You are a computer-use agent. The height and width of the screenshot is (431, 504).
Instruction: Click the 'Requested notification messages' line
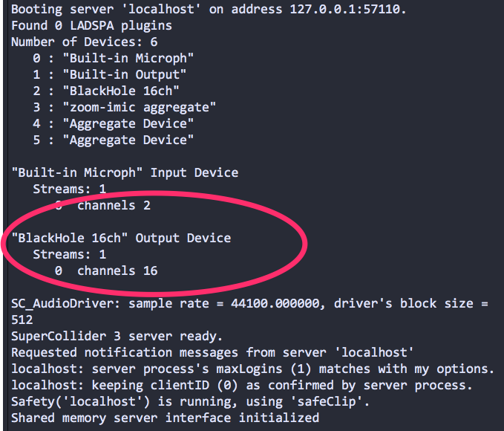tap(212, 352)
